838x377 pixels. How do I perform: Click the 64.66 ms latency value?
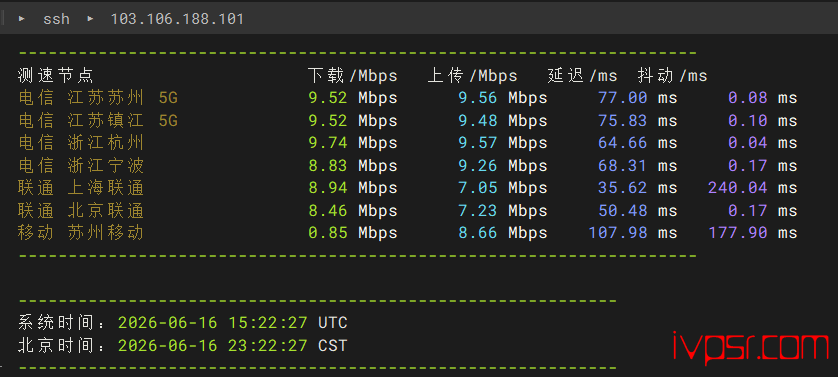click(638, 143)
